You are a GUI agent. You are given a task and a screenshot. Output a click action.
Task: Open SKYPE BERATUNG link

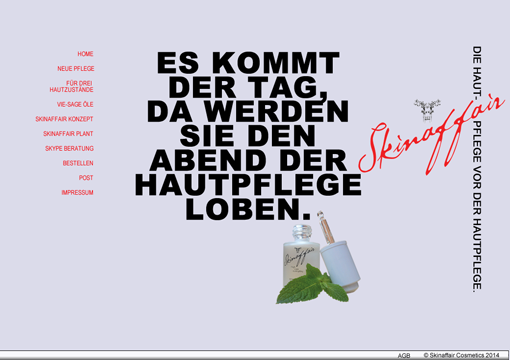click(69, 148)
